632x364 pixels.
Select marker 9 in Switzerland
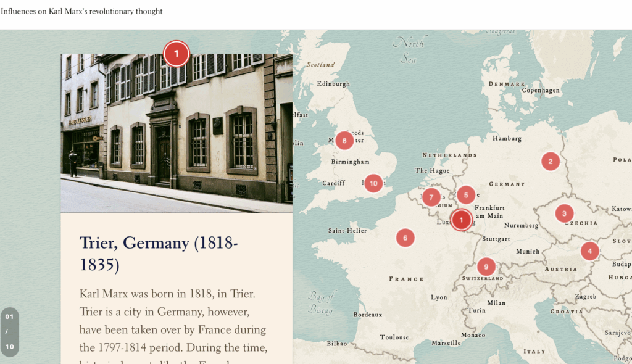(486, 267)
